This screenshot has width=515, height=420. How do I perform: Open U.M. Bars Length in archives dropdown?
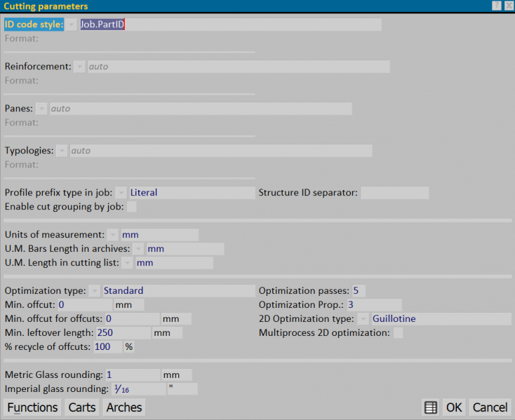pyautogui.click(x=138, y=249)
